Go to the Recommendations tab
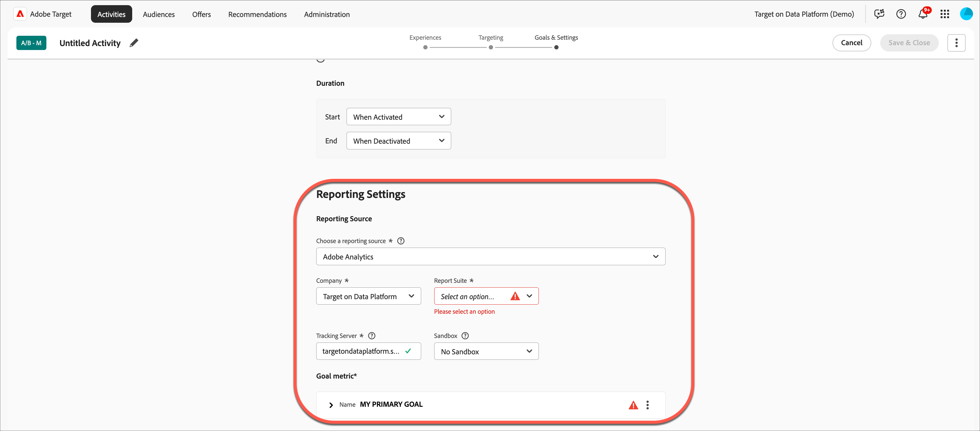980x431 pixels. [x=257, y=14]
